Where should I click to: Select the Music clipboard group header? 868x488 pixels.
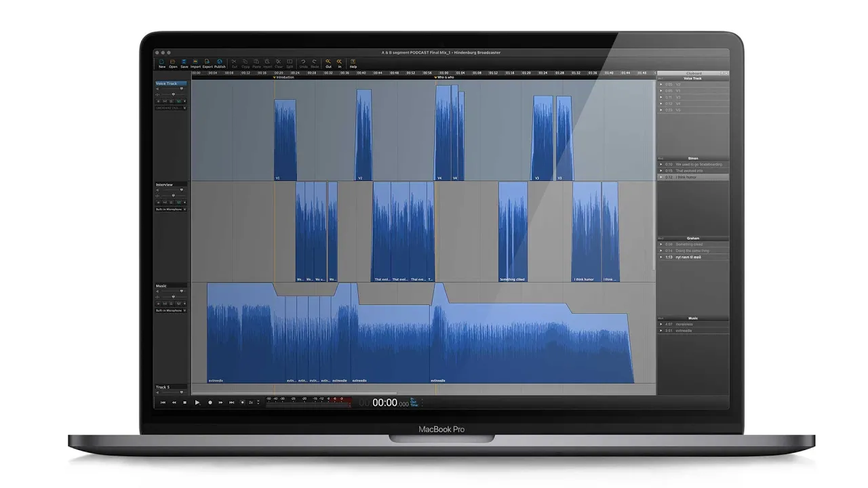pyautogui.click(x=693, y=318)
